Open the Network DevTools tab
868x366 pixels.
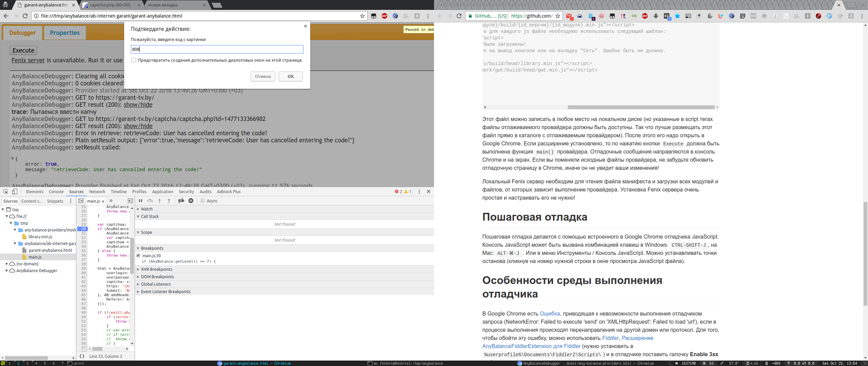point(97,192)
